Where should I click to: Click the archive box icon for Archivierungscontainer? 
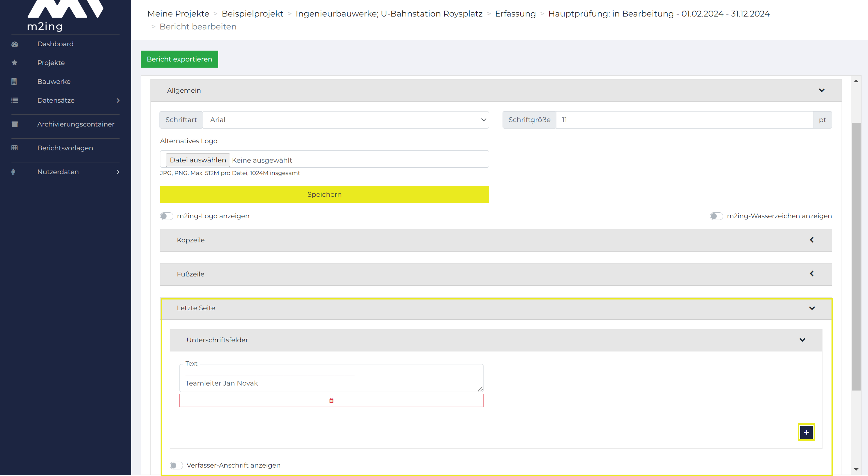pyautogui.click(x=14, y=124)
